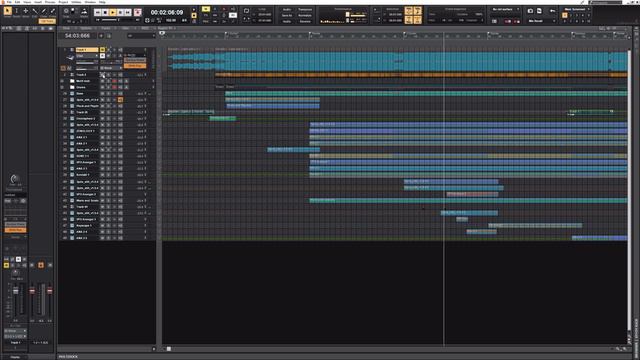Switch to the Draw tool
The width and height of the screenshot is (640, 360).
pos(44,11)
